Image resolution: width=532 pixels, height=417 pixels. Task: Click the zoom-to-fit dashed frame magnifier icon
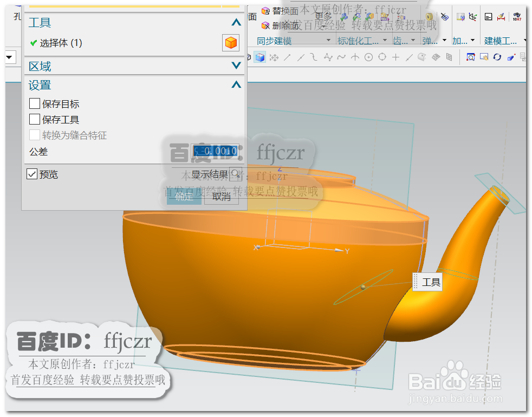pyautogui.click(x=471, y=57)
